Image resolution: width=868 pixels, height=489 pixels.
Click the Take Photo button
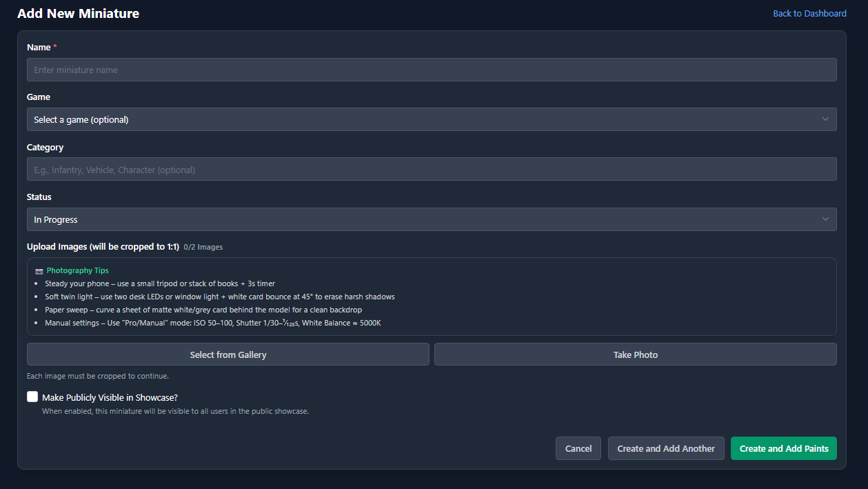635,355
